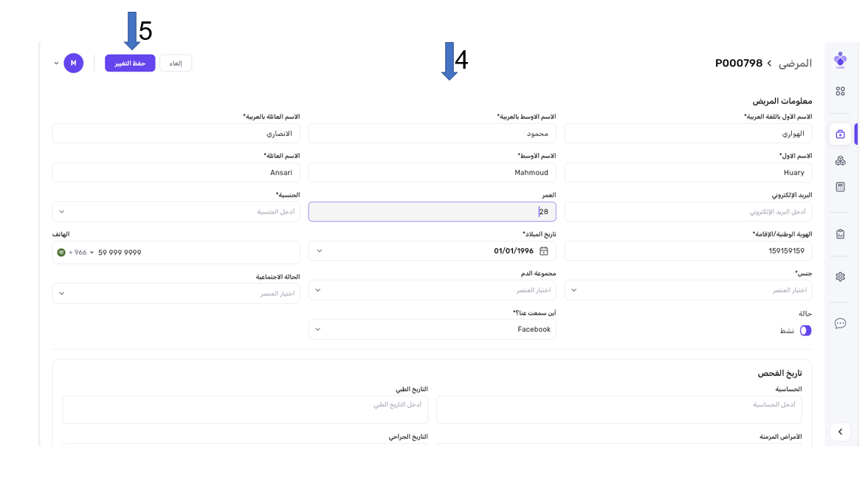Click the app logo at sidebar top
Image resolution: width=868 pixels, height=478 pixels.
(x=840, y=59)
